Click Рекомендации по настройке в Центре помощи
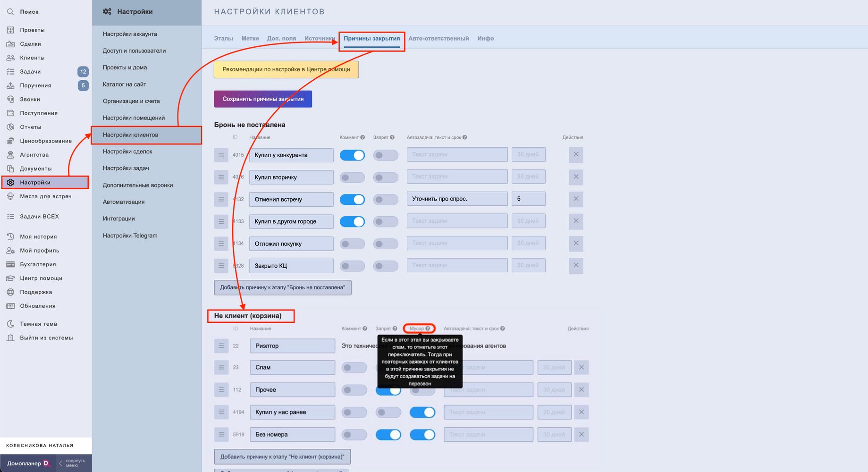 [x=287, y=69]
